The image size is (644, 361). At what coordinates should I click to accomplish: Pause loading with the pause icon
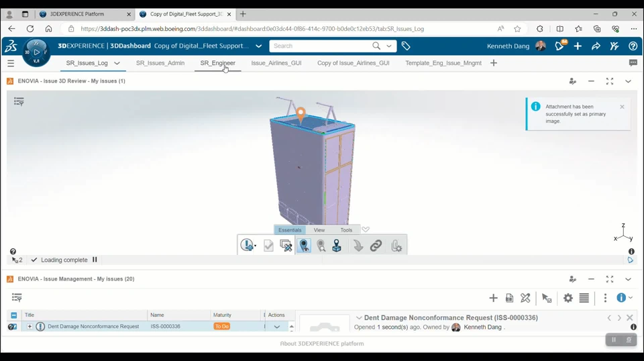click(x=95, y=260)
